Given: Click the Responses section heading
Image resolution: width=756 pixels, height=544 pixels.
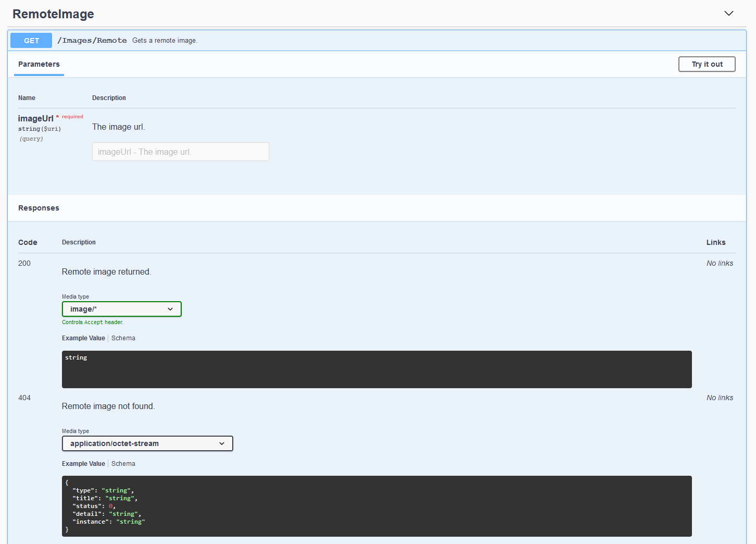Looking at the screenshot, I should click(x=39, y=207).
